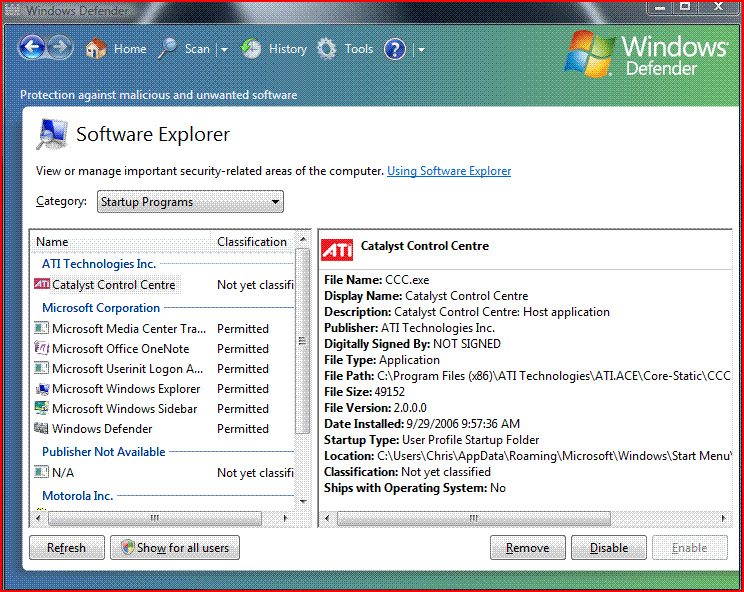
Task: Expand Help options dropdown arrow
Action: [421, 49]
